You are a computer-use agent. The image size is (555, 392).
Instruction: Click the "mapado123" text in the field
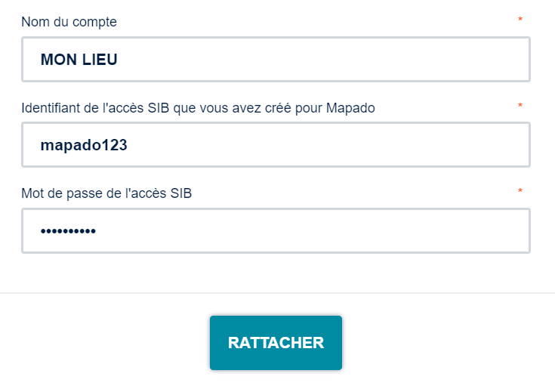coord(84,145)
